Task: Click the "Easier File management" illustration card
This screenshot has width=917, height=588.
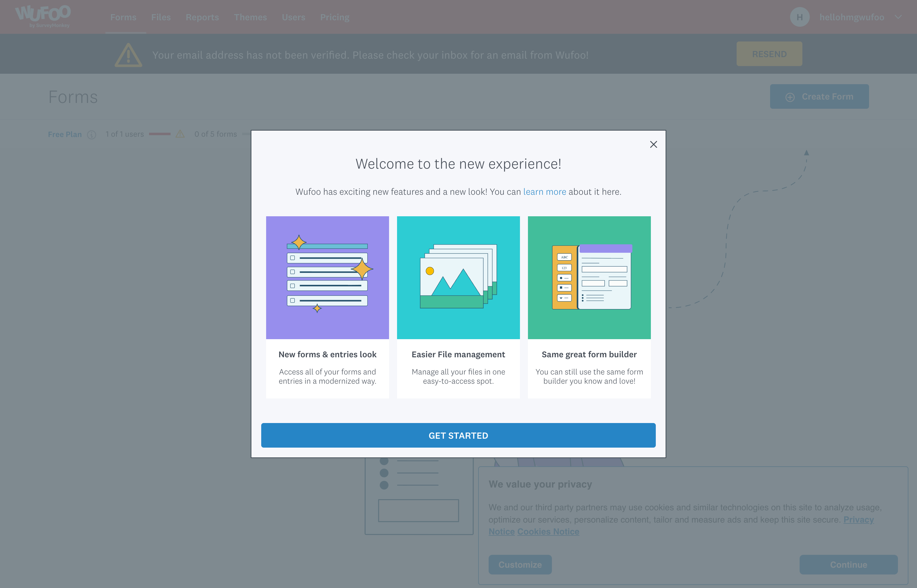Action: click(x=458, y=277)
